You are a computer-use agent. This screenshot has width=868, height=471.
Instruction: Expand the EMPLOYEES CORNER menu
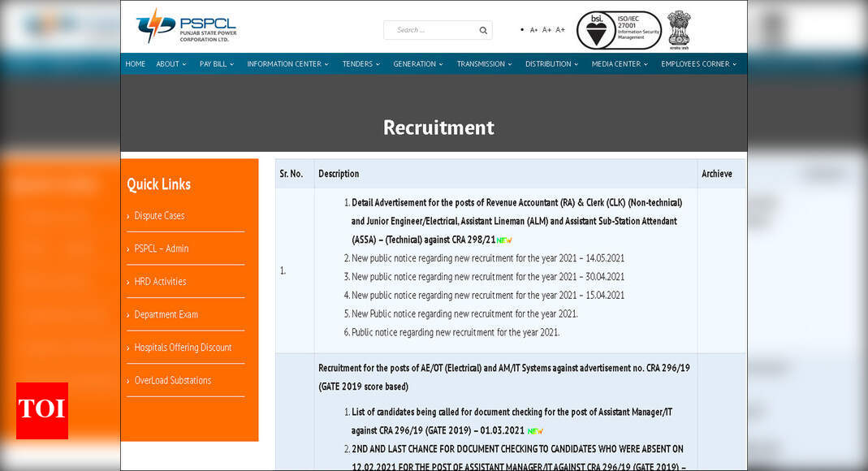(698, 64)
